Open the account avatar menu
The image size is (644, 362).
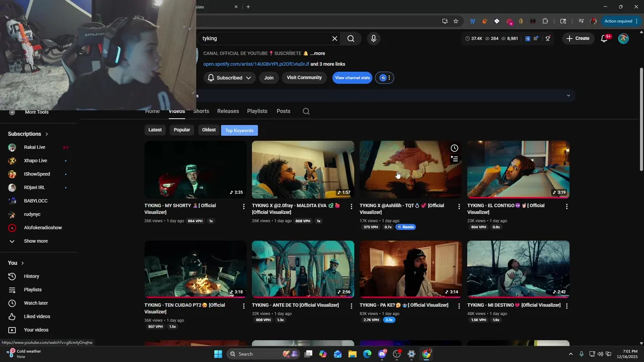point(623,38)
